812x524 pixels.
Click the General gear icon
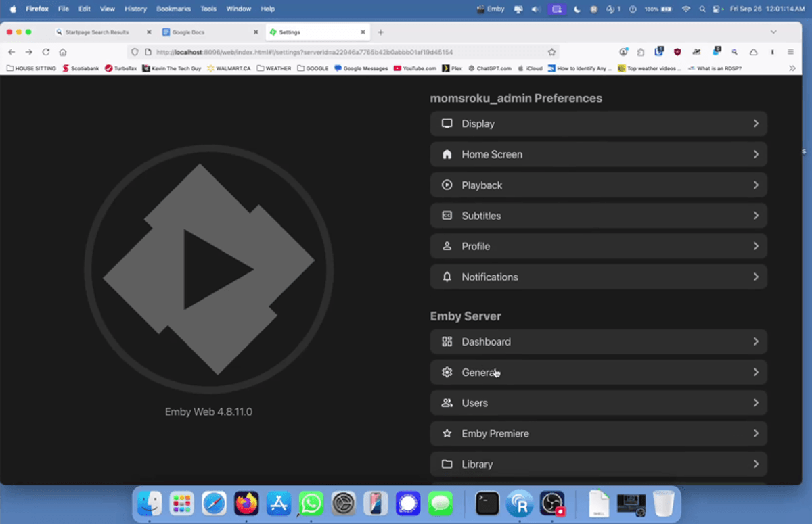pos(447,372)
